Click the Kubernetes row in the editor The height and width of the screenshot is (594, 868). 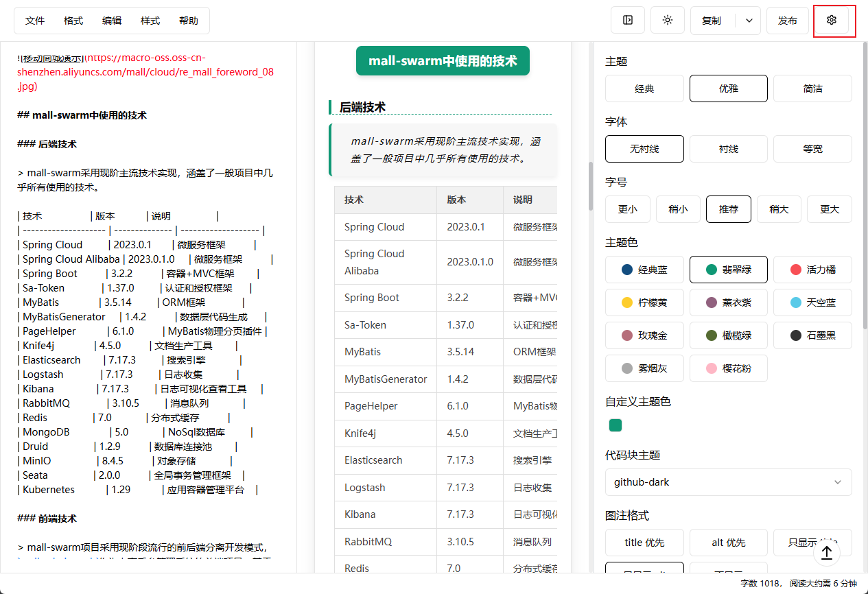(x=137, y=490)
